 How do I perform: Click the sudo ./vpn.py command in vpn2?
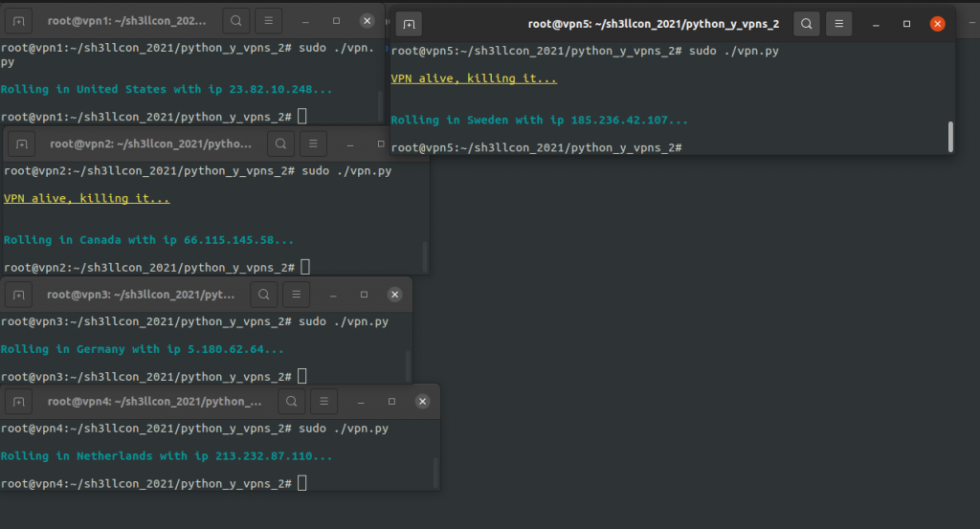(x=346, y=171)
